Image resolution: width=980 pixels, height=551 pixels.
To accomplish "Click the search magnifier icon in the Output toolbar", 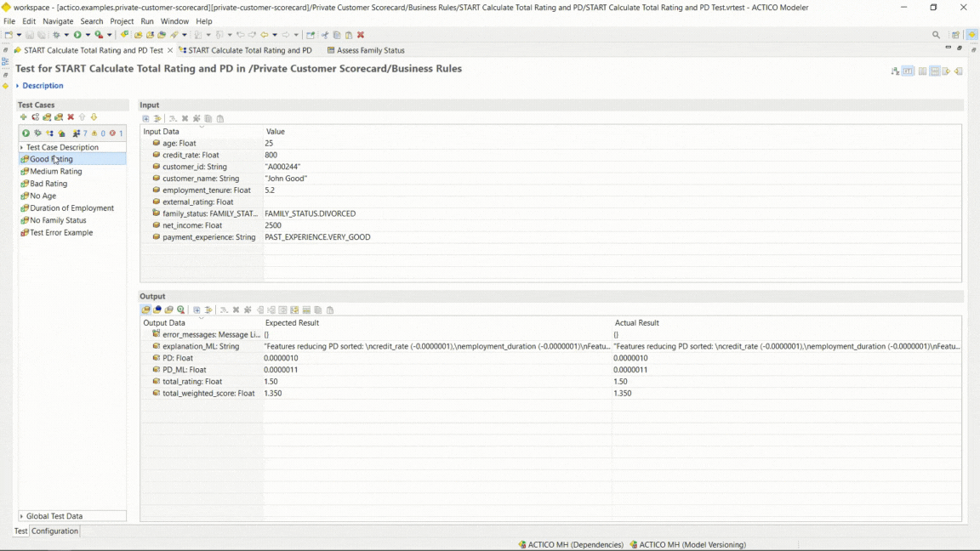I will 180,310.
